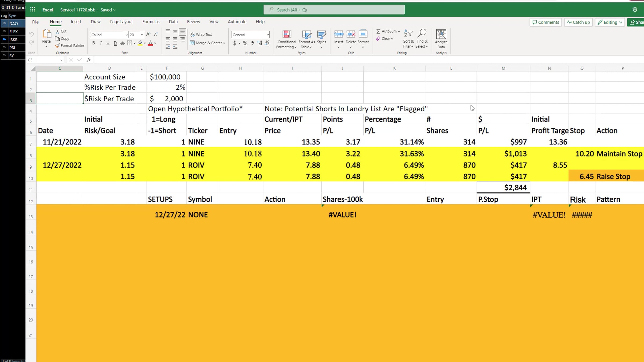
Task: Click the Name Box showing C3
Action: click(45, 60)
